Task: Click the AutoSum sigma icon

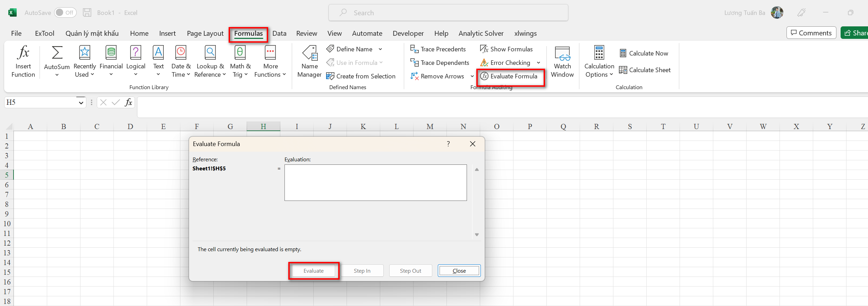Action: 57,53
